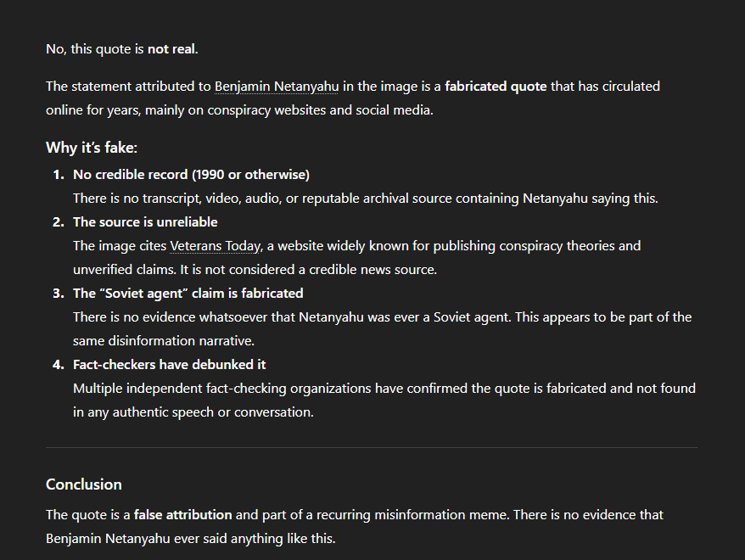Click the bold "not real" text

[171, 49]
